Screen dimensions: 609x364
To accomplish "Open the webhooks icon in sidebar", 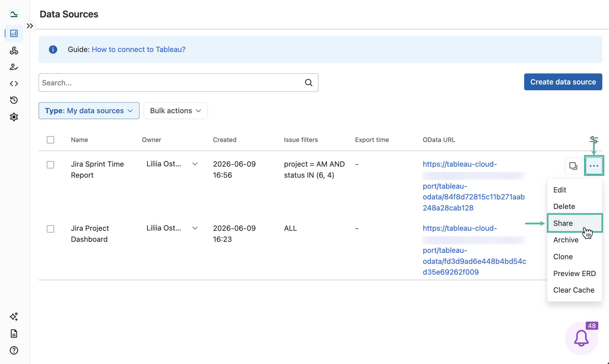I will (x=14, y=51).
